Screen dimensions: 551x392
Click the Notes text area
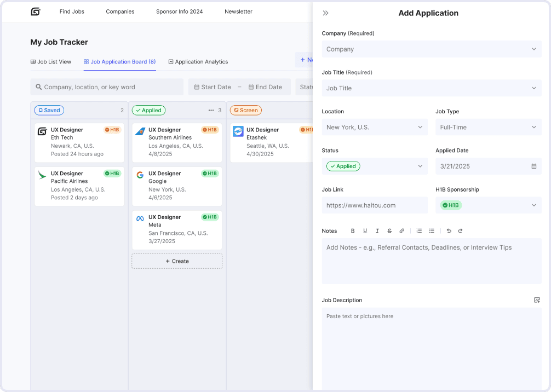(x=432, y=261)
